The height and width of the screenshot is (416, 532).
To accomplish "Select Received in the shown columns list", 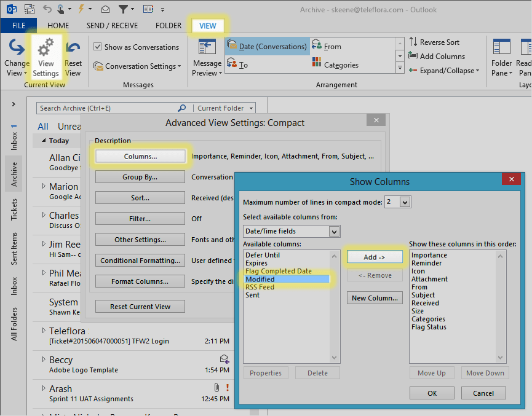I will click(x=425, y=303).
